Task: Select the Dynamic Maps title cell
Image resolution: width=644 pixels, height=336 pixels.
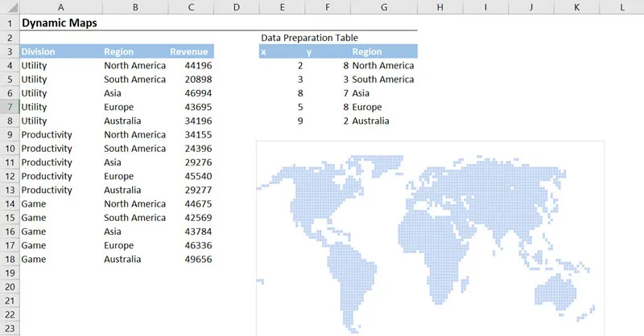Action: point(60,23)
